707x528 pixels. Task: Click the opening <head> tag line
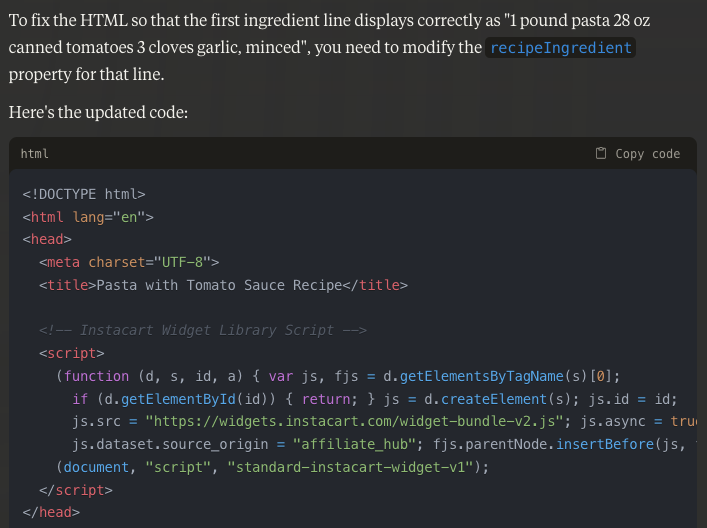point(47,239)
